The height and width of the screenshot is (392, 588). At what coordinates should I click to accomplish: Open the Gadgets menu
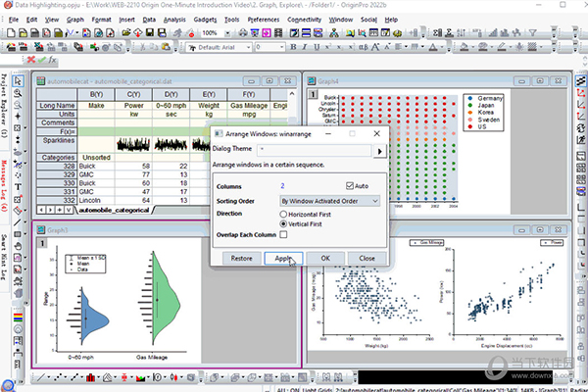point(205,20)
